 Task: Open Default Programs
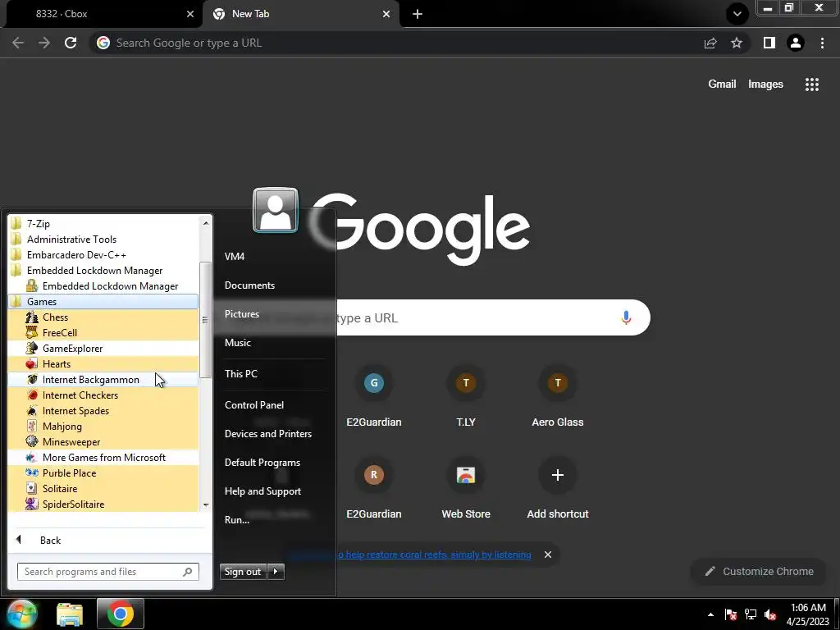coord(273,463)
